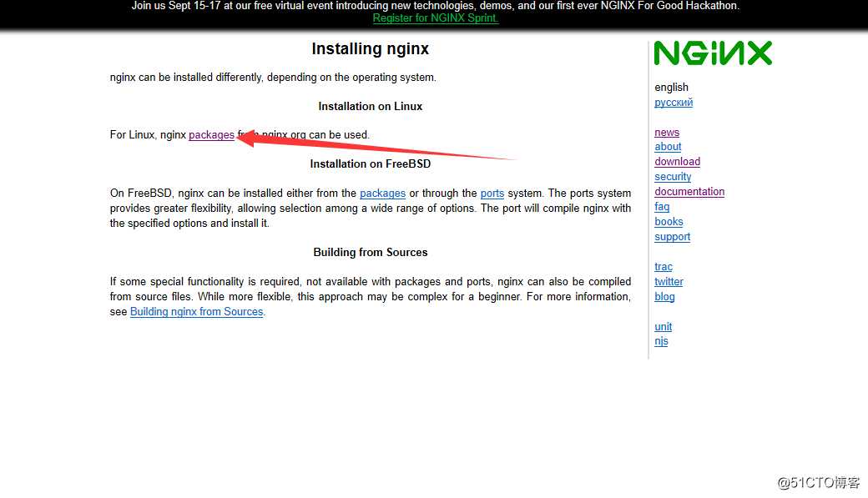Open the download page
868x498 pixels.
pos(677,162)
